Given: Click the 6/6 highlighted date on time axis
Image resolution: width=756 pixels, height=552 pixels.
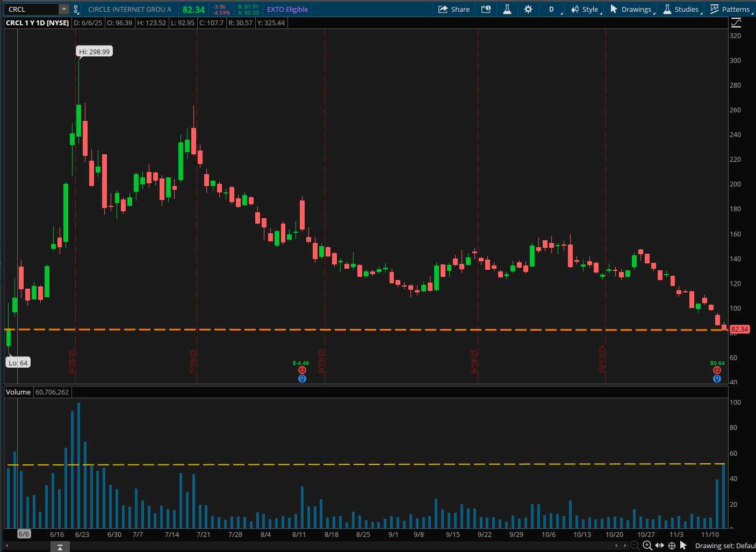Looking at the screenshot, I should pyautogui.click(x=24, y=534).
